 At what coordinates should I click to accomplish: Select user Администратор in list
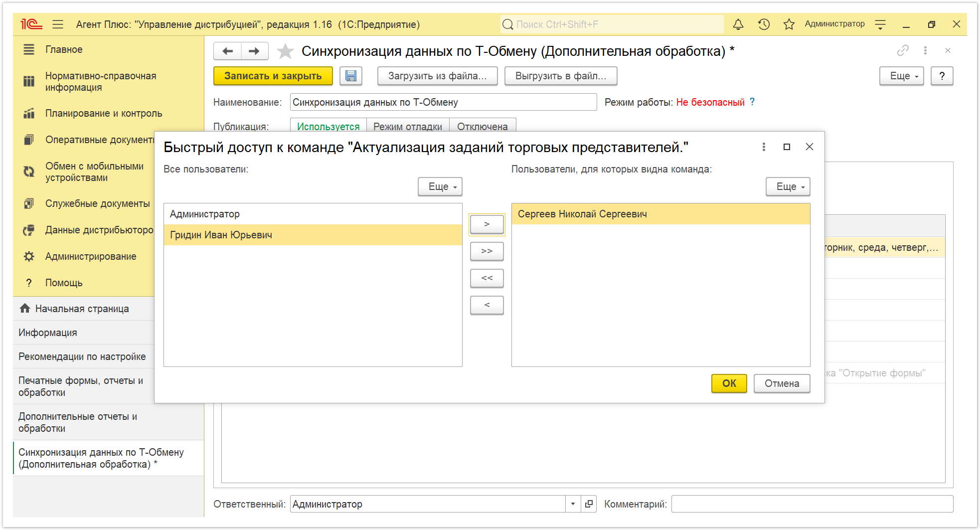pos(313,214)
